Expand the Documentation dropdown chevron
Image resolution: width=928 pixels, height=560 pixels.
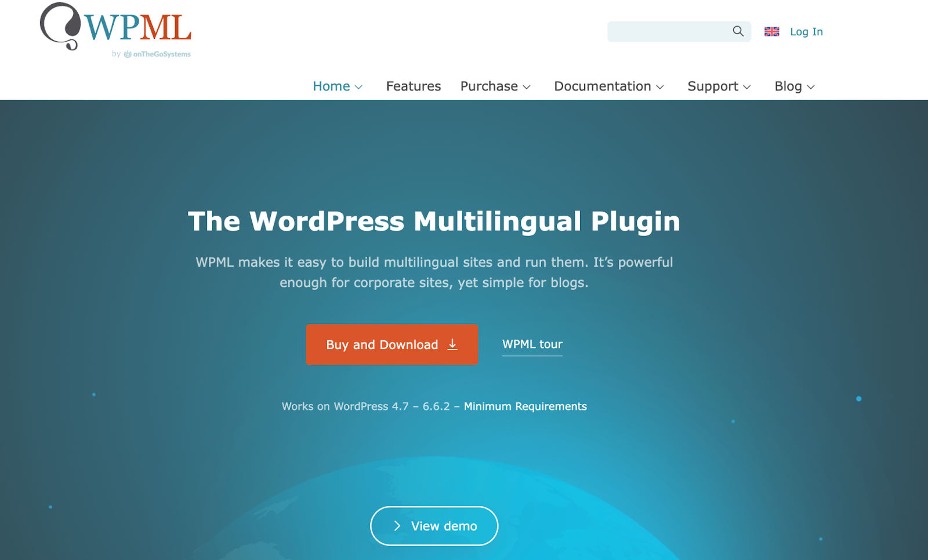pyautogui.click(x=660, y=87)
